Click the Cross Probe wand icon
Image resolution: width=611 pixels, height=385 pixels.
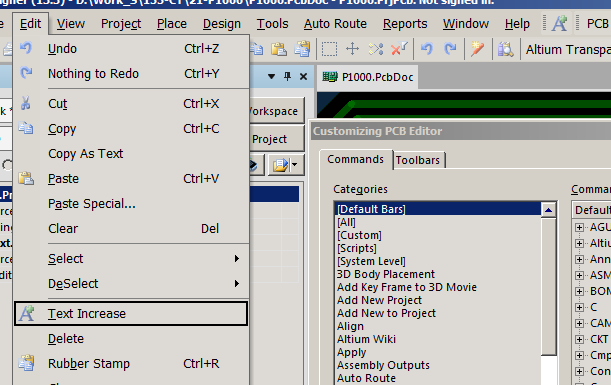[x=478, y=49]
